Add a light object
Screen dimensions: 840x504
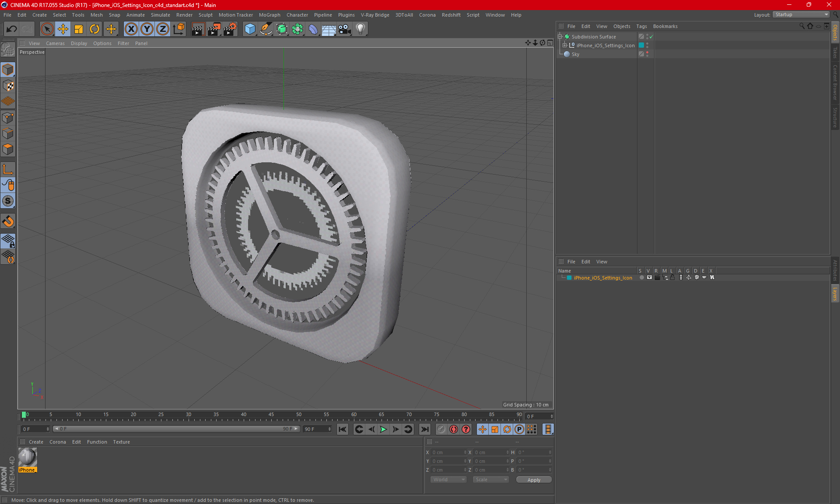[360, 29]
